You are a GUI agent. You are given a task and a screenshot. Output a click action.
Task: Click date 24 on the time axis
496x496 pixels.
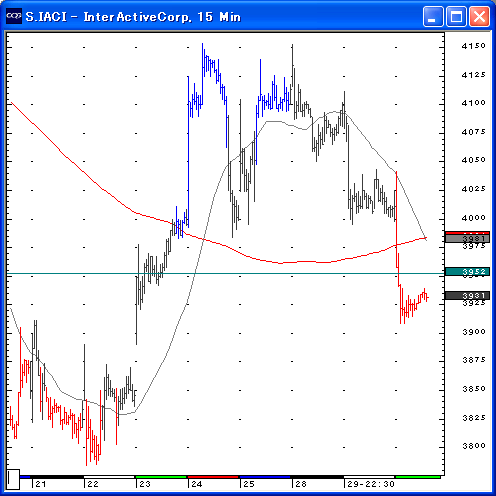point(197,484)
